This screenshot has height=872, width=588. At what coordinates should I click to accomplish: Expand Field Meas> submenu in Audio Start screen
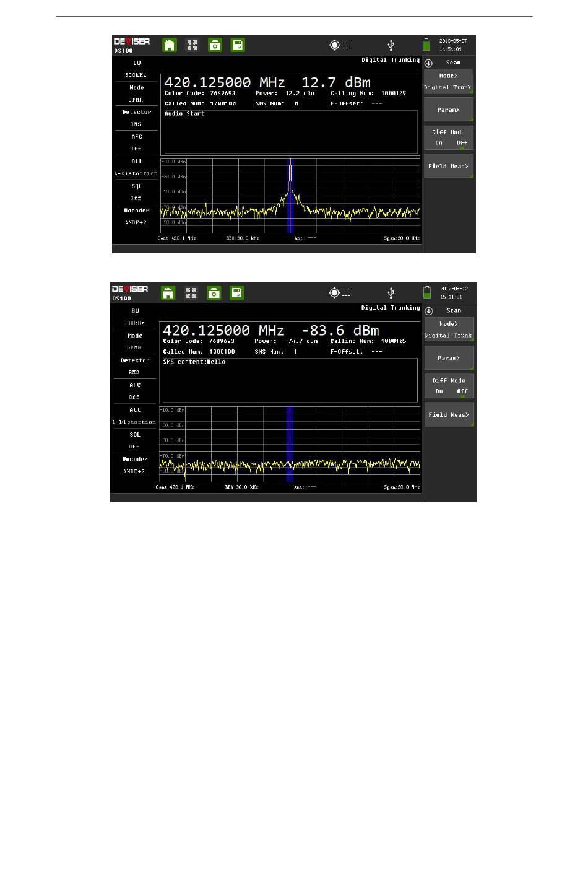coord(449,166)
